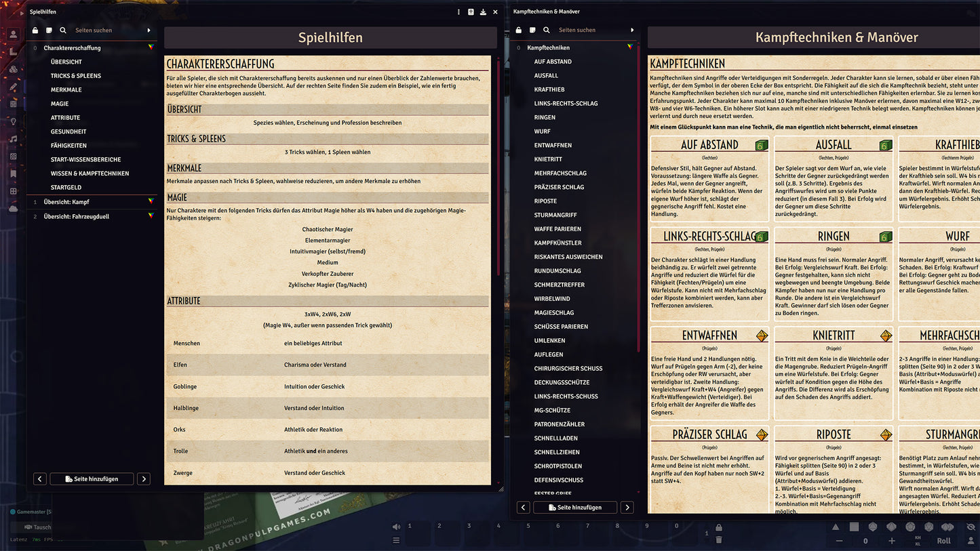This screenshot has height=551, width=980.
Task: Select the Drawing pencil tool in left toolbar
Action: pyautogui.click(x=13, y=87)
